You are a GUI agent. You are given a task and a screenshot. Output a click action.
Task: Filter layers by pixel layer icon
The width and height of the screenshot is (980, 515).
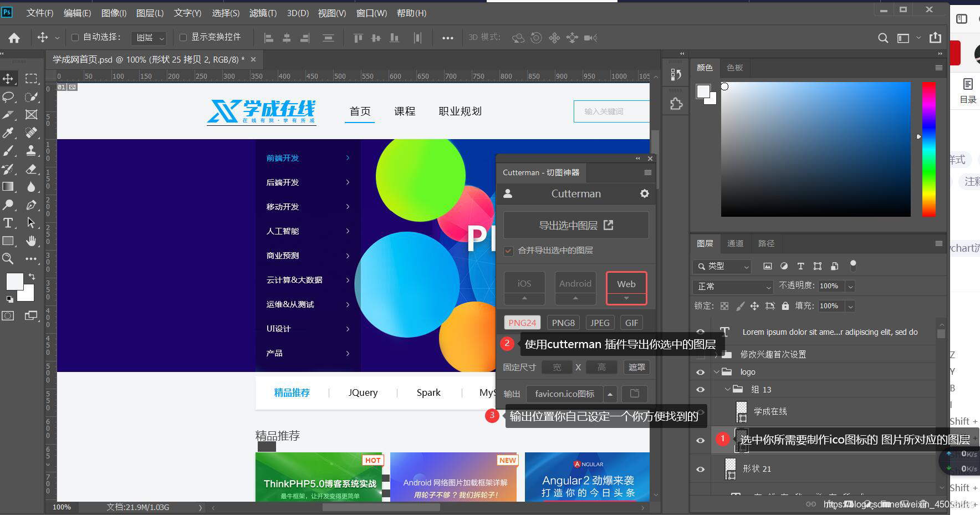pos(767,266)
